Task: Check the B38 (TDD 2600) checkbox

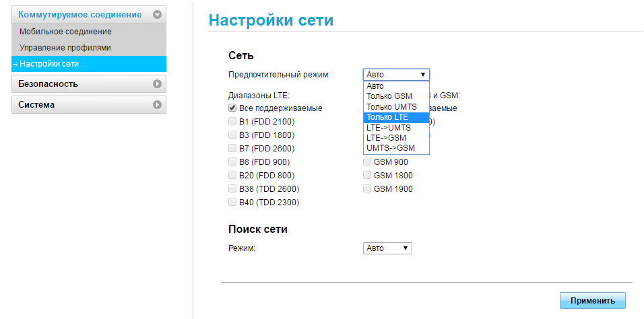Action: (232, 188)
